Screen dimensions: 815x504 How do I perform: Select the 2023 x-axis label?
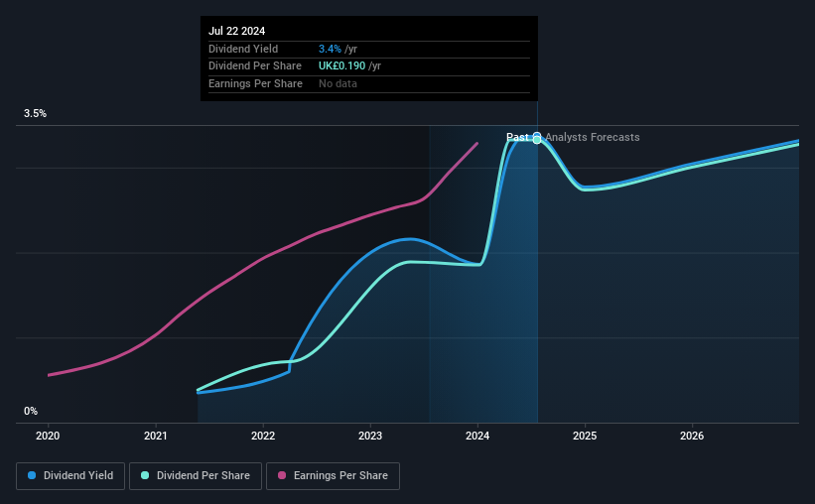pyautogui.click(x=370, y=436)
